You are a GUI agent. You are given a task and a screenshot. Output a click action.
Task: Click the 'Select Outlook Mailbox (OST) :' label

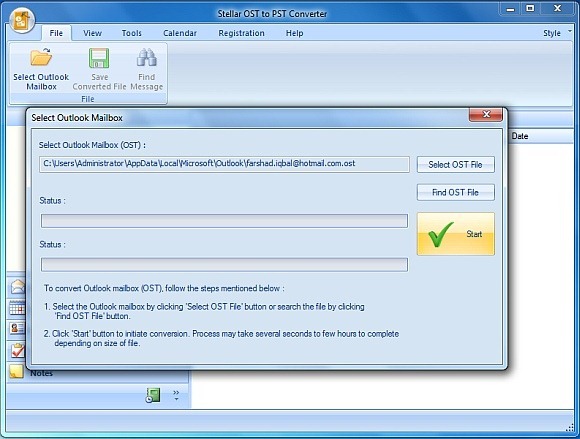[x=92, y=145]
